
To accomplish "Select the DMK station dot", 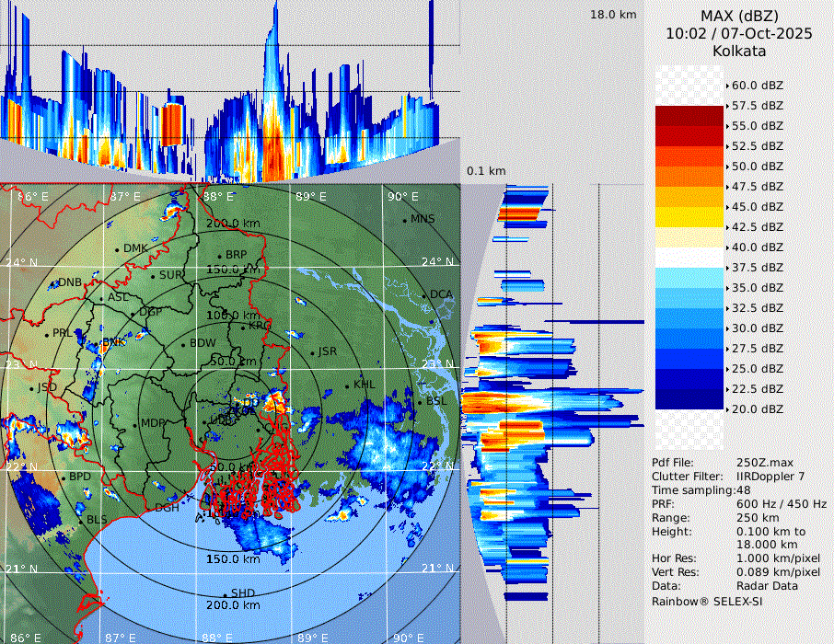I will tap(118, 249).
